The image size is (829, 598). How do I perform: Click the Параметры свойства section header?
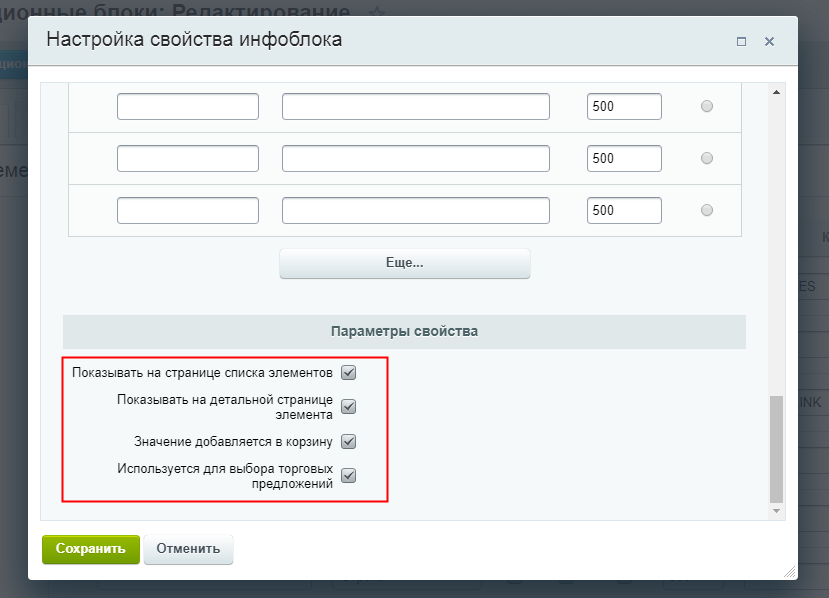tap(404, 332)
